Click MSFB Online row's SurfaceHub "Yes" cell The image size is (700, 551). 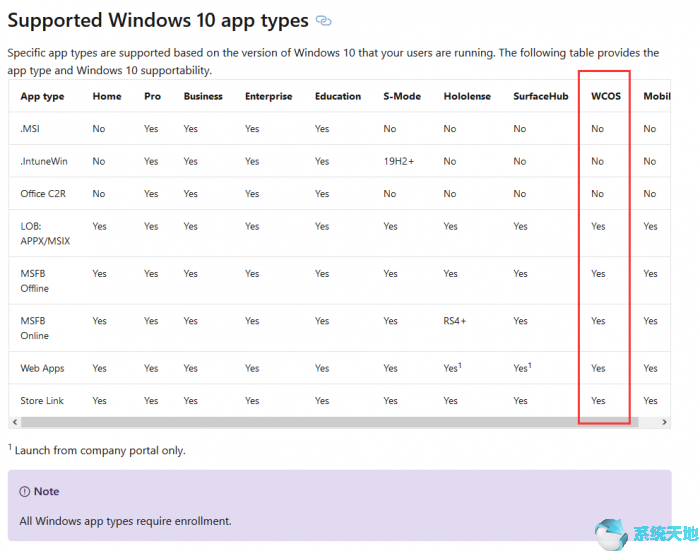(521, 321)
